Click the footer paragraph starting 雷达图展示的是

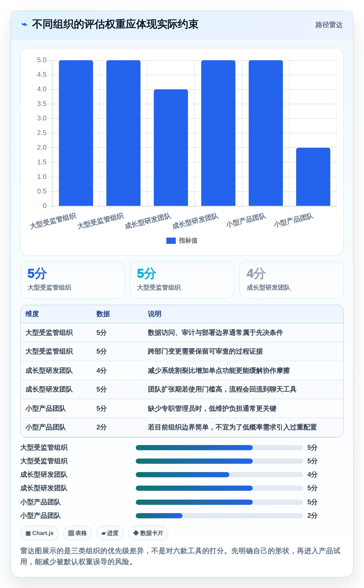[180, 556]
